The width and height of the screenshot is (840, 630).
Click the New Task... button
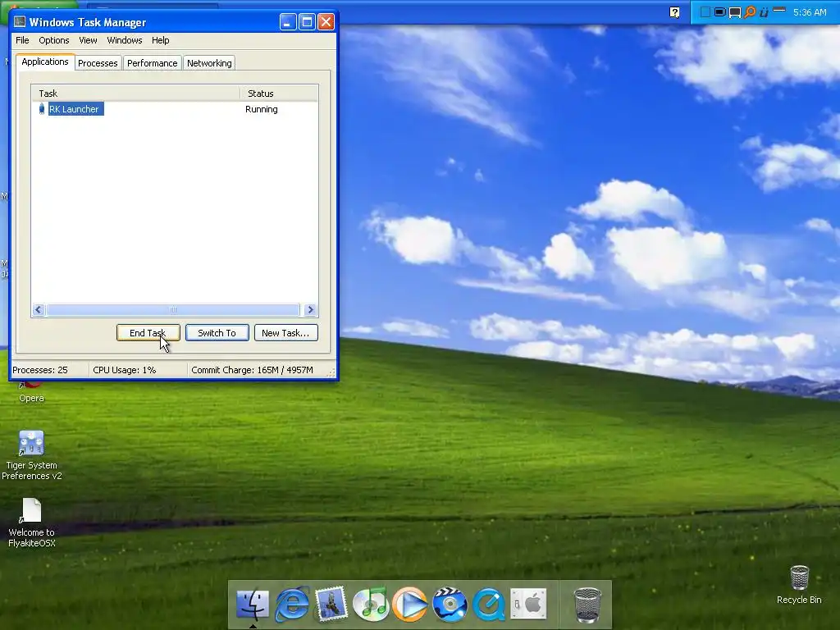pyautogui.click(x=285, y=333)
